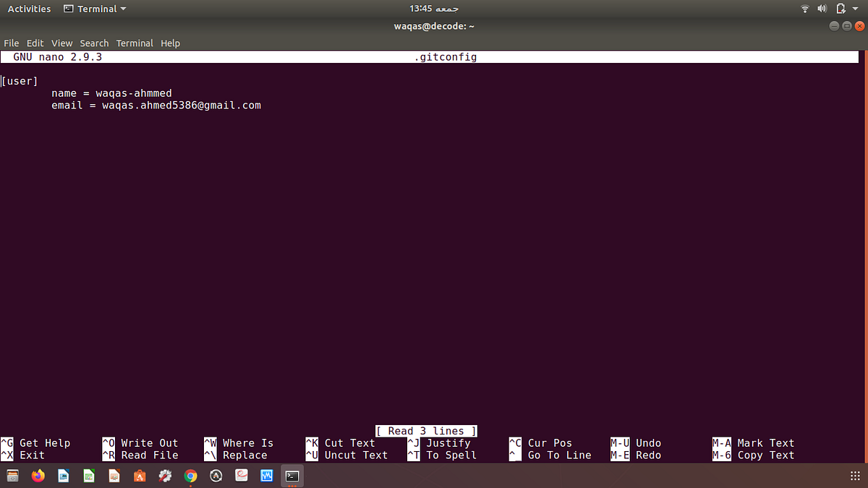The width and height of the screenshot is (868, 488).
Task: Open the Terminal app menu in top bar
Action: coord(95,9)
